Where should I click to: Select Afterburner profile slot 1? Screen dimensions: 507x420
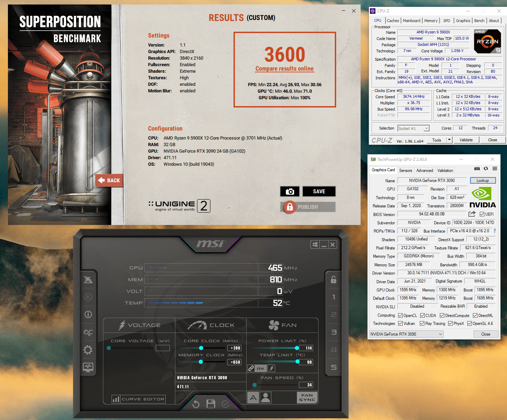333,297
